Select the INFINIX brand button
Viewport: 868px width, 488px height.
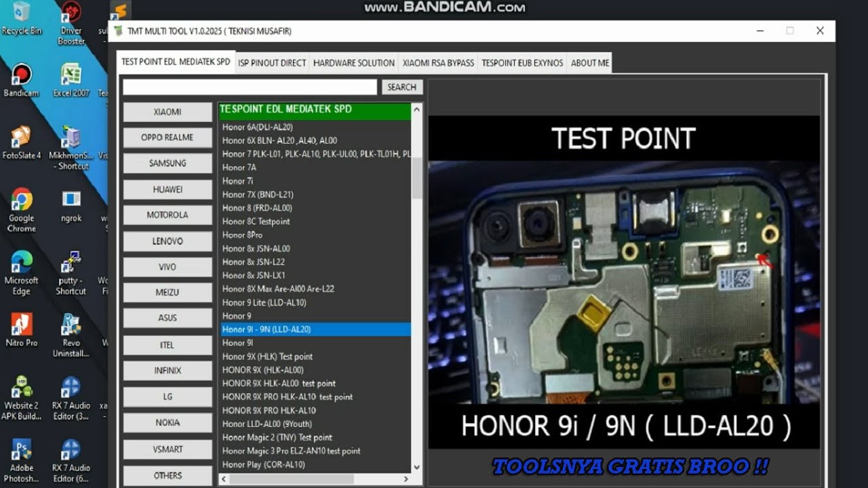pos(167,371)
